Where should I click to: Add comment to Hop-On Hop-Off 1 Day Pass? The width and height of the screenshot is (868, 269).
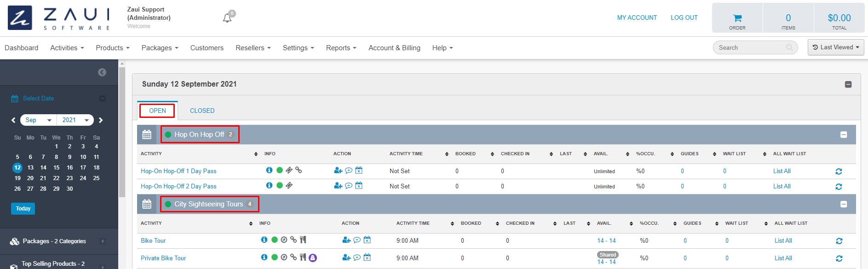pyautogui.click(x=349, y=170)
